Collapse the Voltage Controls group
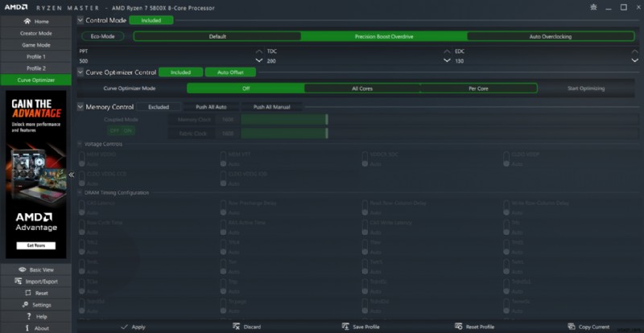The height and width of the screenshot is (333, 644). (80, 144)
